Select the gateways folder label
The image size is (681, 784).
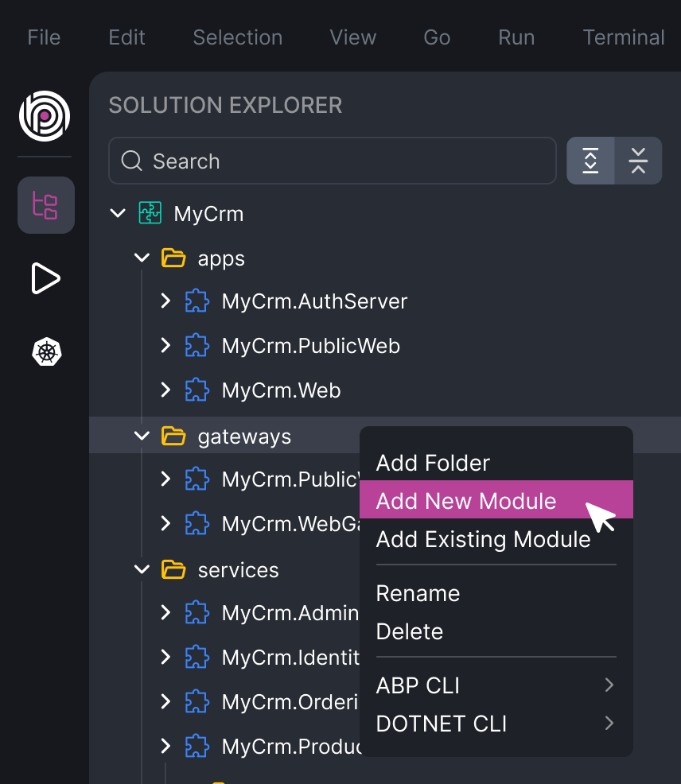[x=244, y=437]
